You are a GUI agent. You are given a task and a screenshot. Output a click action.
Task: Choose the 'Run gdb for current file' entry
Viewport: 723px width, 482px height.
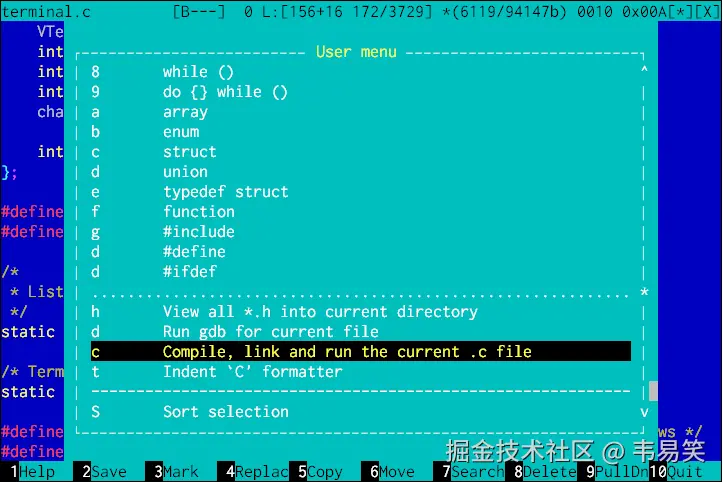tap(361, 332)
